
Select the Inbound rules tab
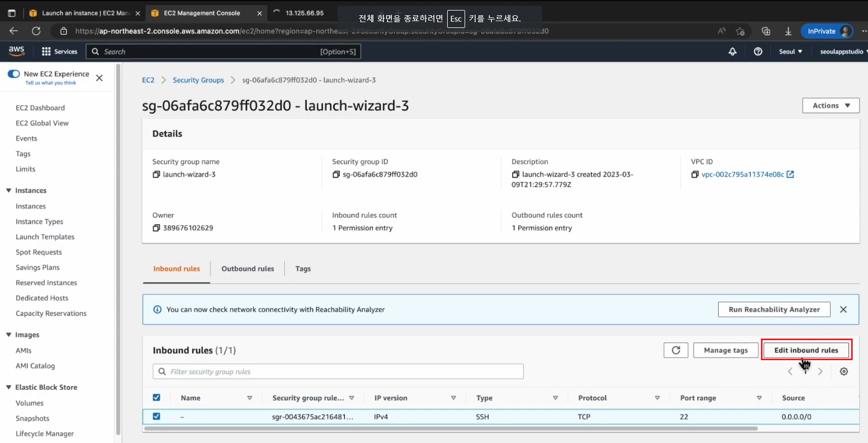pos(177,268)
